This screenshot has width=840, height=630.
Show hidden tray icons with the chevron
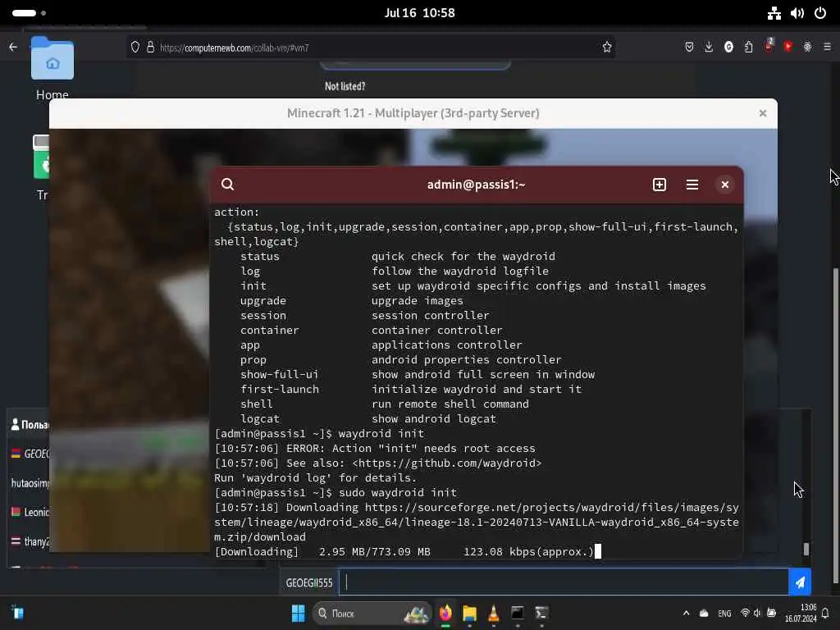(686, 613)
